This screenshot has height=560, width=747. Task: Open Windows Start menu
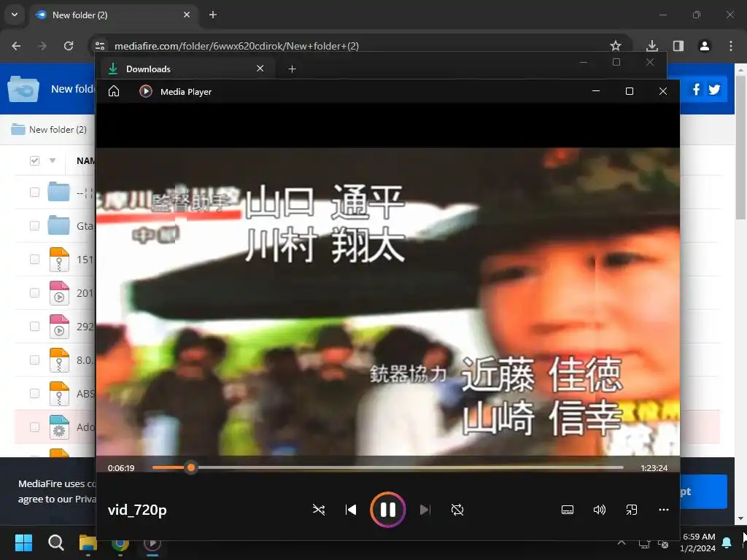coord(23,542)
